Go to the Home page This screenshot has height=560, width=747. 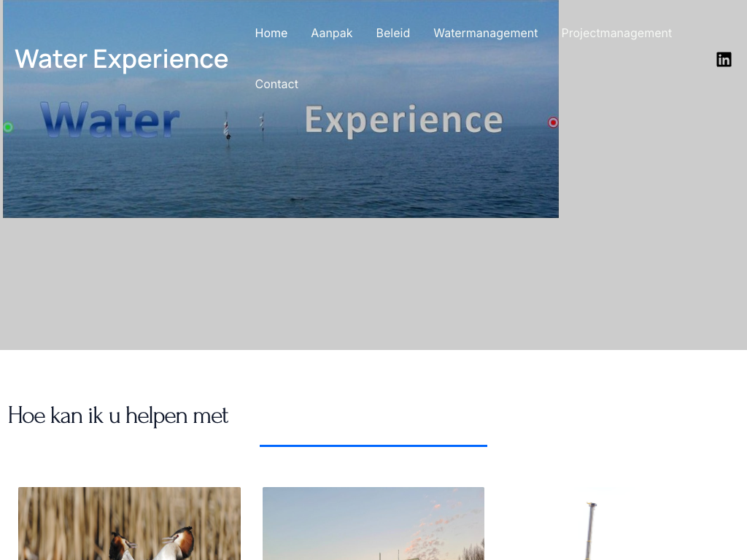(x=271, y=34)
